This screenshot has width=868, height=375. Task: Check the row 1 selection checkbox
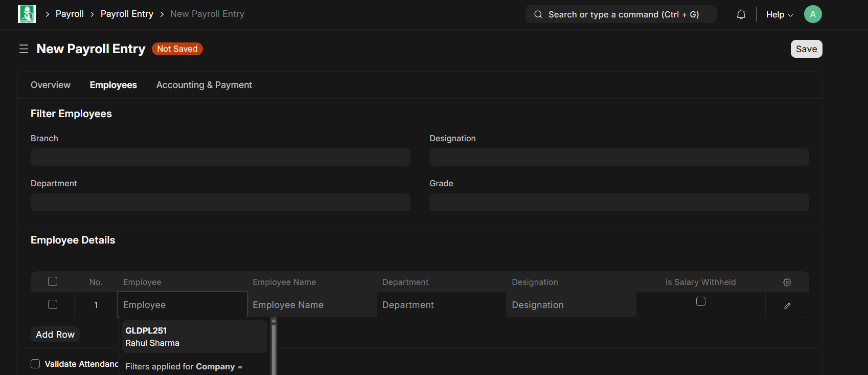click(x=53, y=304)
